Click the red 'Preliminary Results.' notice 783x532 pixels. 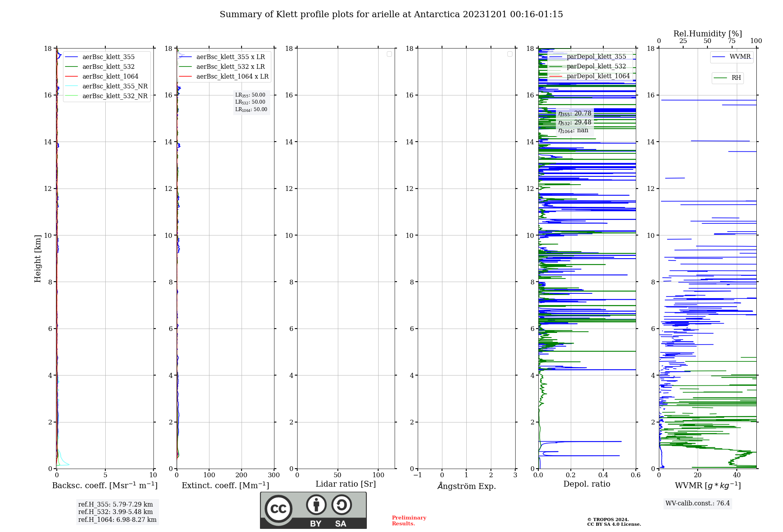[x=409, y=521]
